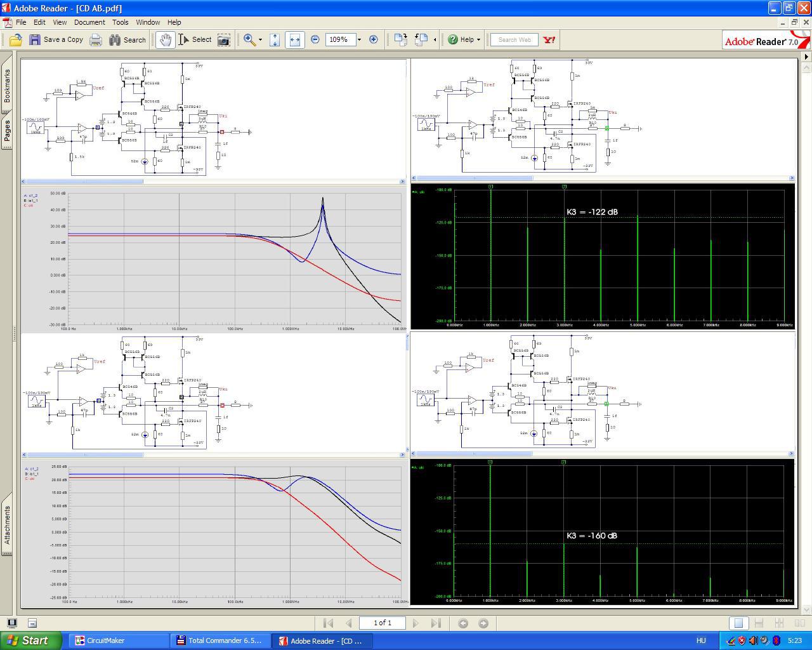Enable continuous facing page layout
Image resolution: width=812 pixels, height=650 pixels.
779,623
